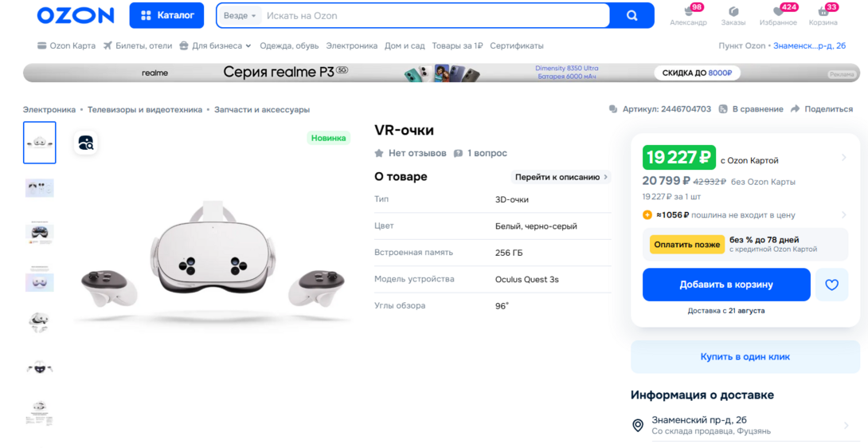This screenshot has width=868, height=448.
Task: Open the Favorites heart icon in header
Action: [778, 11]
